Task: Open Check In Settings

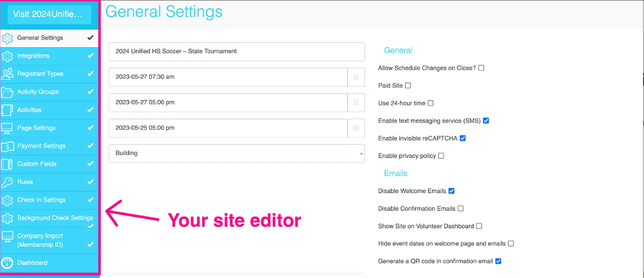Action: point(49,200)
